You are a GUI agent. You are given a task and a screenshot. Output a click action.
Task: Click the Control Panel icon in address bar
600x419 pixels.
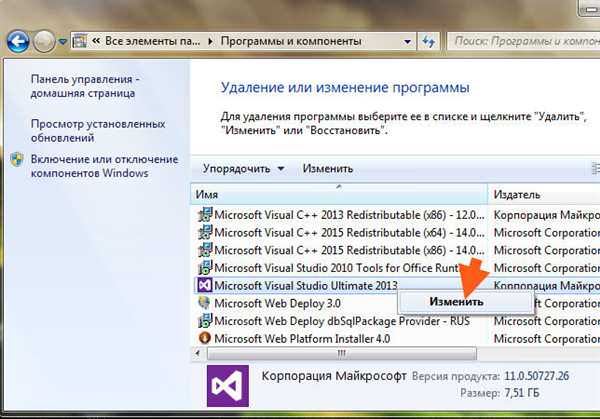(80, 41)
